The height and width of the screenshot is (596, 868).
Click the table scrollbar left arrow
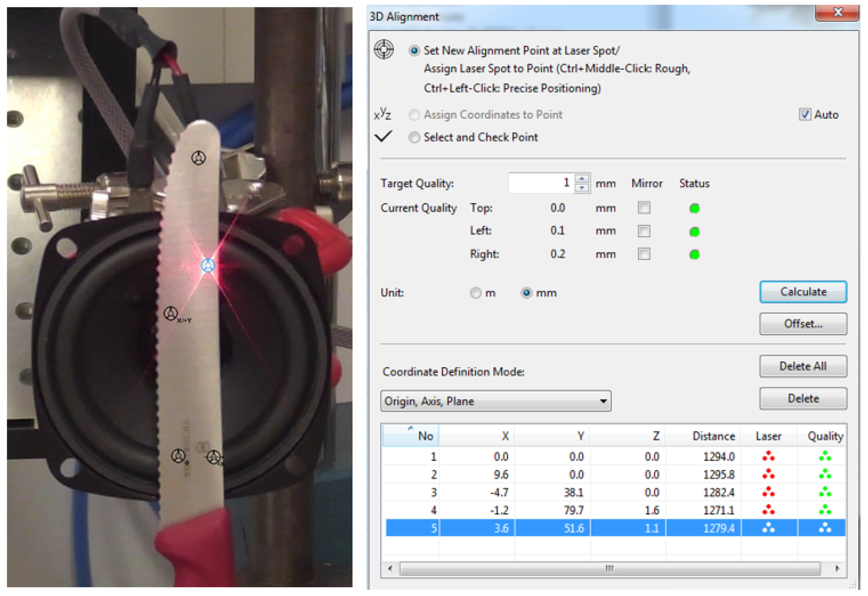(x=390, y=568)
